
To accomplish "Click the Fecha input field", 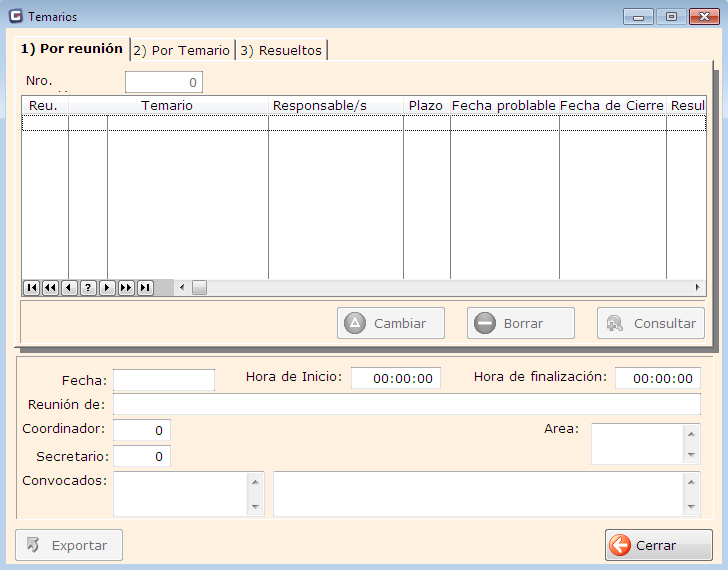I will click(164, 380).
